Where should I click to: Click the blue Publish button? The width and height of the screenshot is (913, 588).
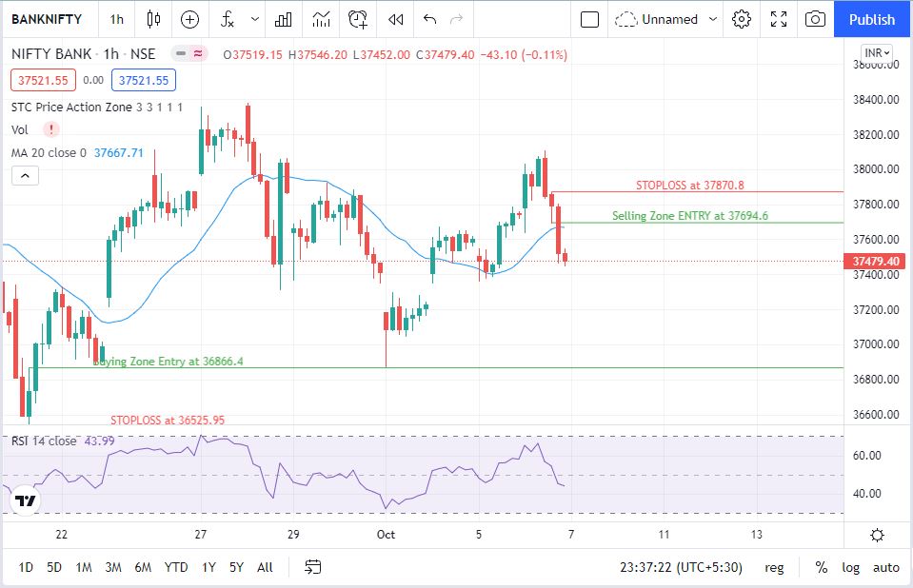click(x=872, y=19)
